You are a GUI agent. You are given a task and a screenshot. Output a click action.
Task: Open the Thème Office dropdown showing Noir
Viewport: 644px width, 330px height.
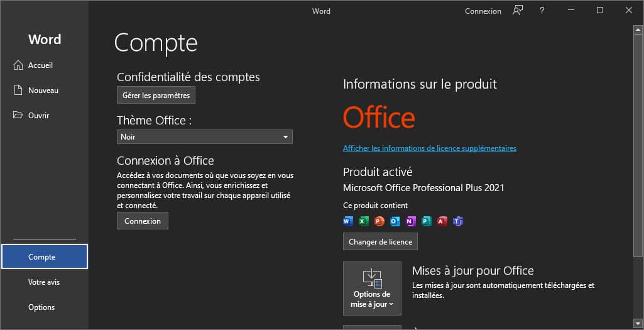coord(205,137)
